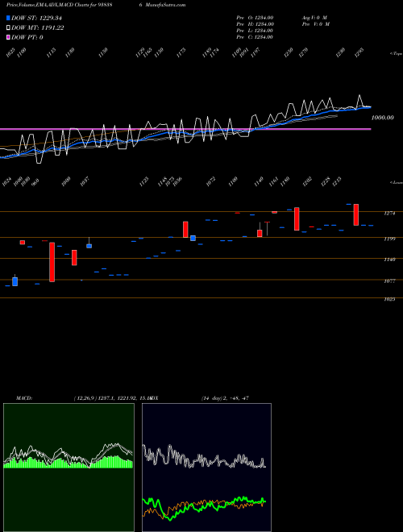The width and height of the screenshot is (403, 532).
Task: Click the 1123 lows label
Action: [x=143, y=181]
